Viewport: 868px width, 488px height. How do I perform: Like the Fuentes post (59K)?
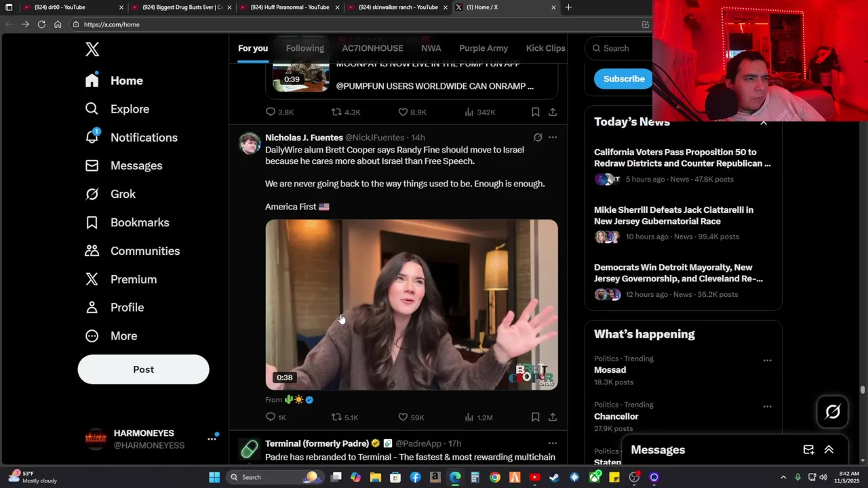[411, 418]
